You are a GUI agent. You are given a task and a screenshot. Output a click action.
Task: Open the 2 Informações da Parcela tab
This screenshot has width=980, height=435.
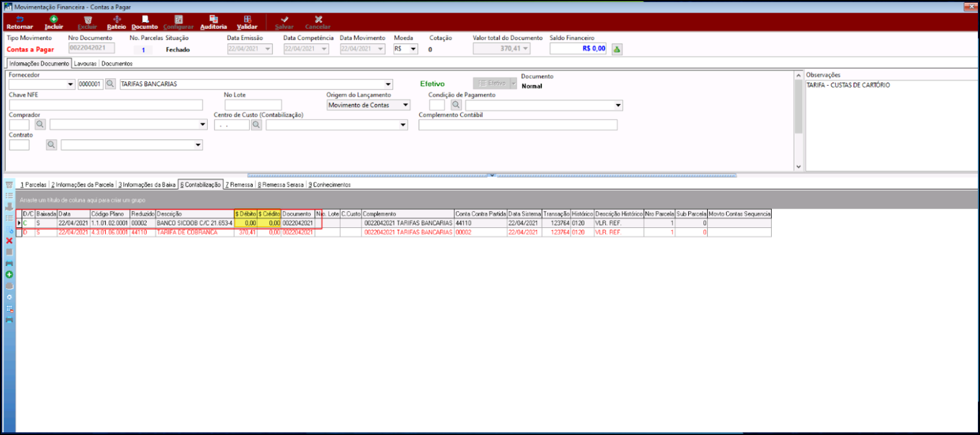pyautogui.click(x=83, y=185)
